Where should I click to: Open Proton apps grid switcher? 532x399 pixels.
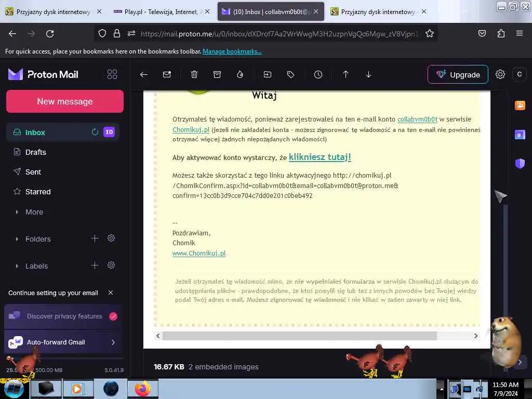coord(112,74)
